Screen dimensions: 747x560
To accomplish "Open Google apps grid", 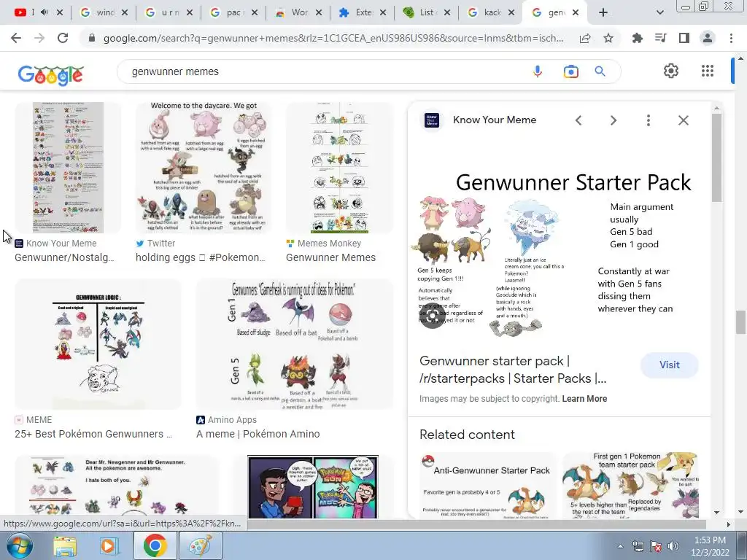I will pos(708,71).
